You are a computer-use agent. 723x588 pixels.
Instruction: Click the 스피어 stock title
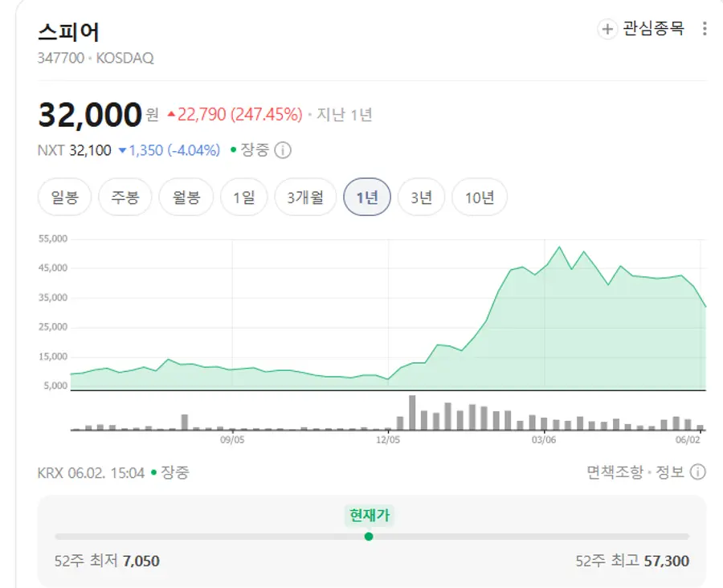69,32
